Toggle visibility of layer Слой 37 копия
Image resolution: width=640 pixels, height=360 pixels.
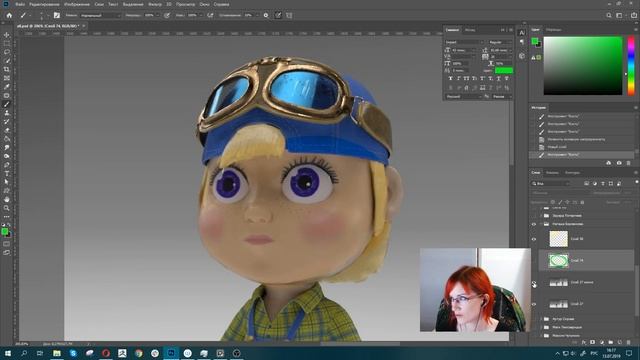point(534,282)
